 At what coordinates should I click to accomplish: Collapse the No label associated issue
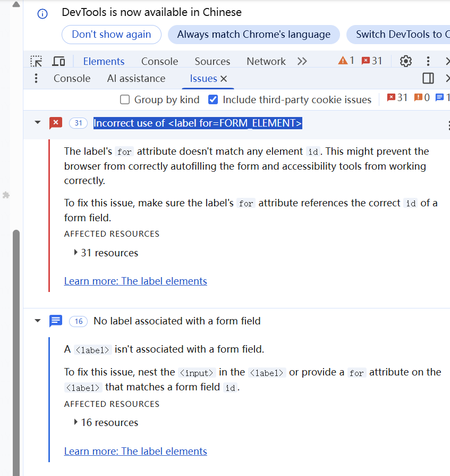[38, 321]
